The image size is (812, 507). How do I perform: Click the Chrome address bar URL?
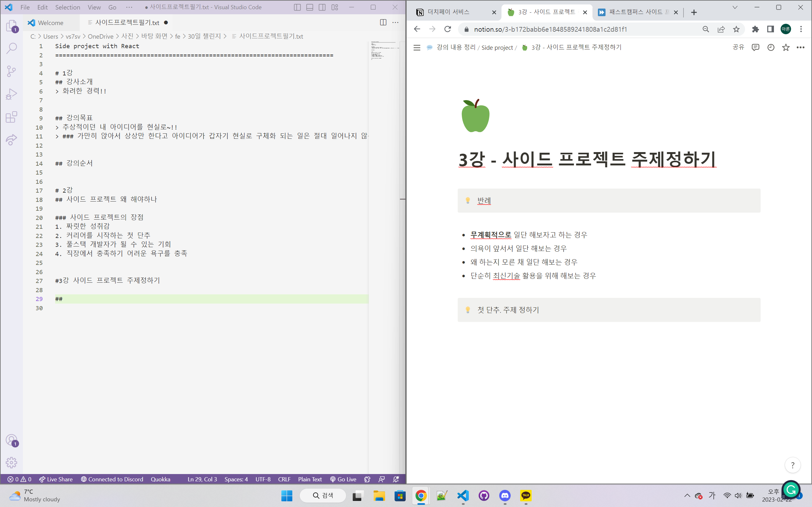[x=550, y=29]
